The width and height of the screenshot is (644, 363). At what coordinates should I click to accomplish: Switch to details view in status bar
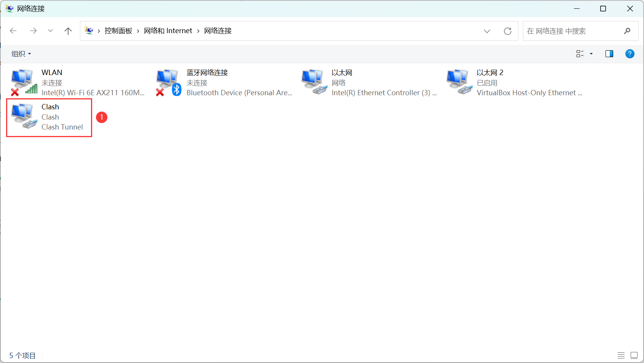click(621, 355)
